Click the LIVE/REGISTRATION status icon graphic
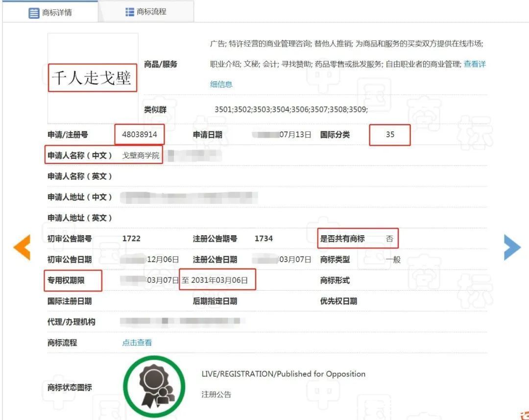This screenshot has height=420, width=529. point(154,387)
